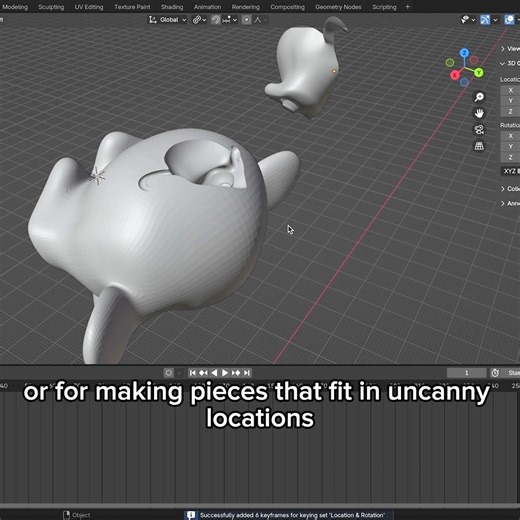Edit the cursor Rotation Z field

510,157
